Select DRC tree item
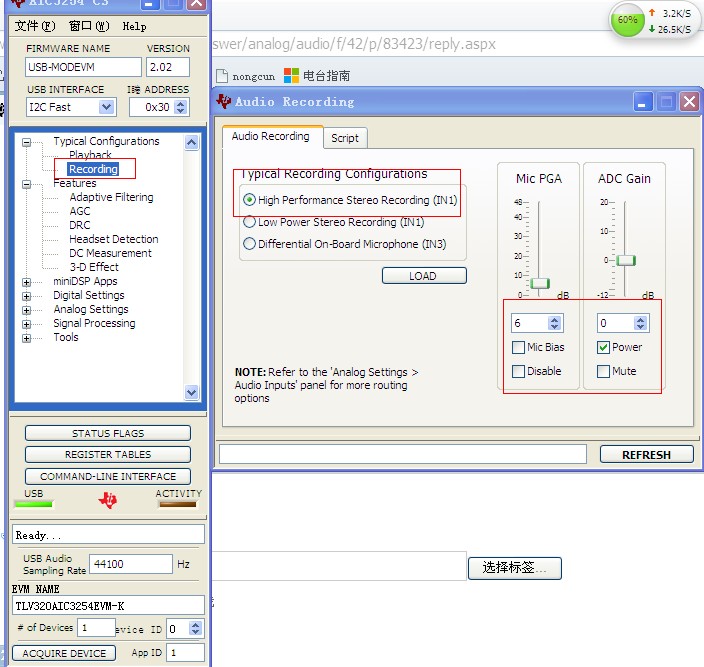This screenshot has width=704, height=667. point(79,225)
